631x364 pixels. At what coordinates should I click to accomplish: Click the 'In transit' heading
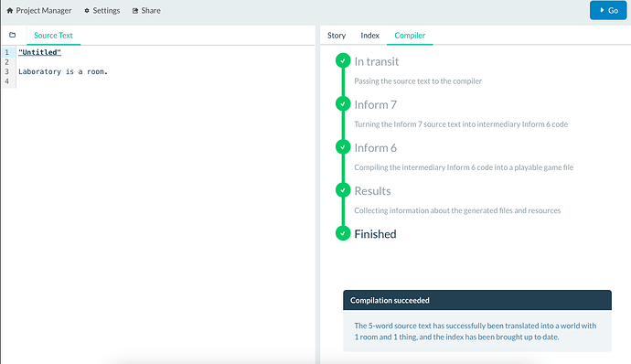pos(377,61)
